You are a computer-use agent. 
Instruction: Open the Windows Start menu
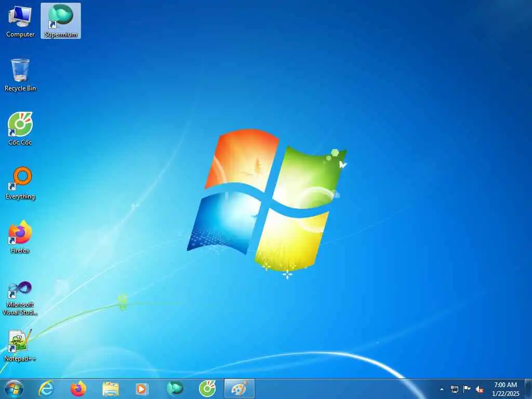(14, 389)
